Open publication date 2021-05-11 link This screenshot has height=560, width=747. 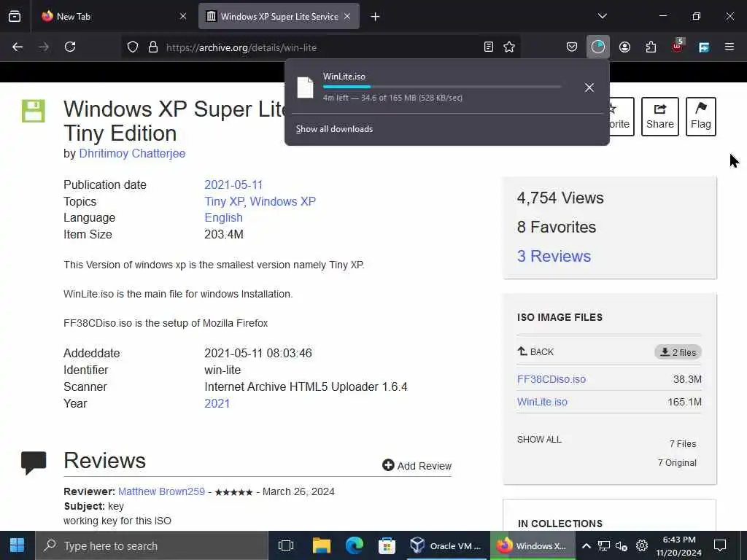coord(233,184)
